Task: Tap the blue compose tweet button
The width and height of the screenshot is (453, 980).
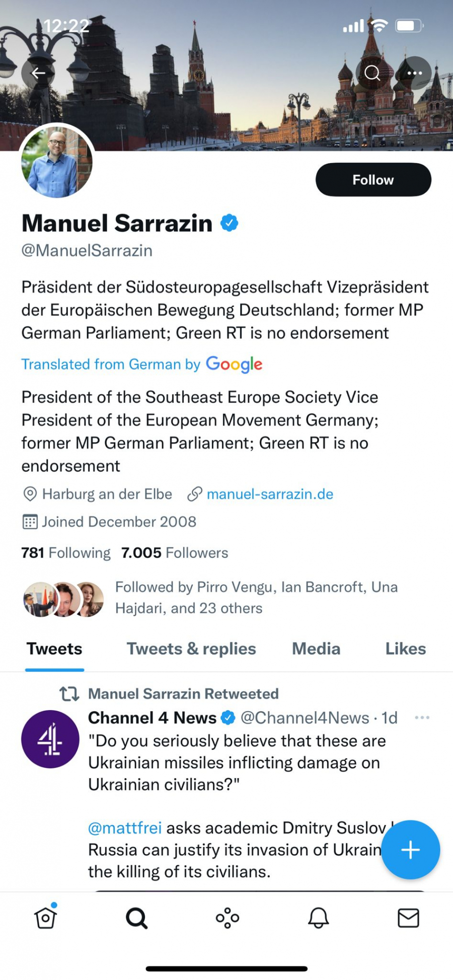Action: 410,850
